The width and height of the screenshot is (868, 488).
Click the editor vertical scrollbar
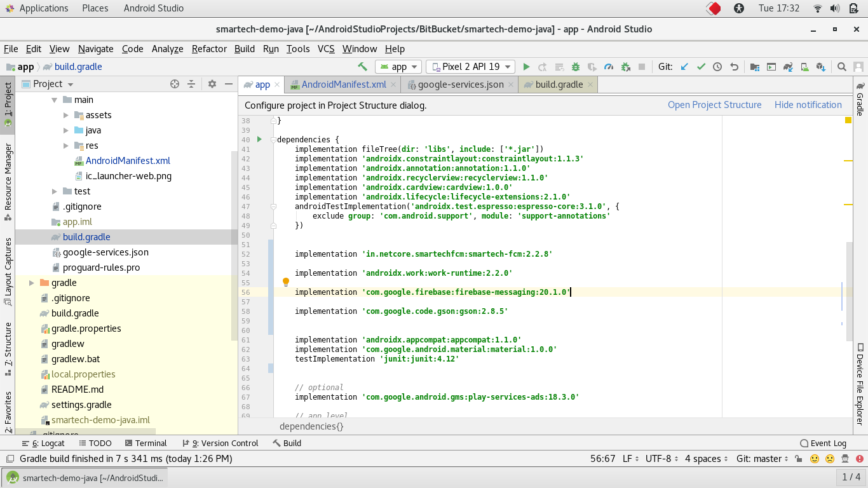(849, 290)
